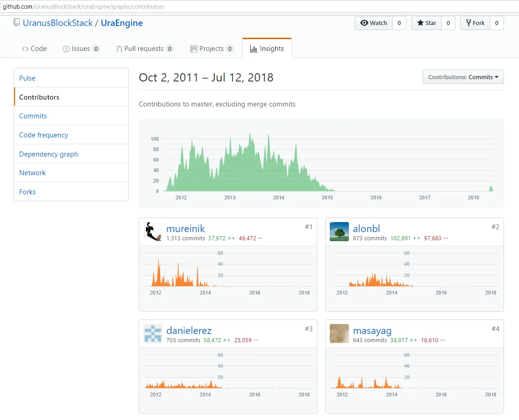519x420 pixels.
Task: Click the Issues exclamation circle icon
Action: point(66,49)
